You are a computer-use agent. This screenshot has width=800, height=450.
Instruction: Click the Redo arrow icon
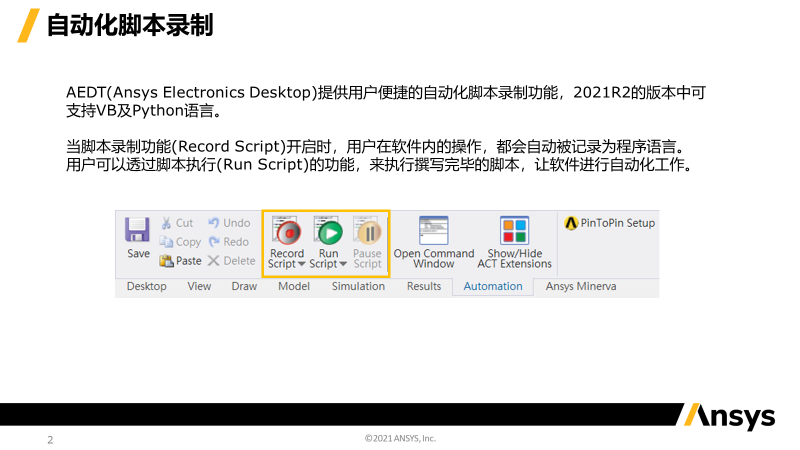tap(214, 242)
